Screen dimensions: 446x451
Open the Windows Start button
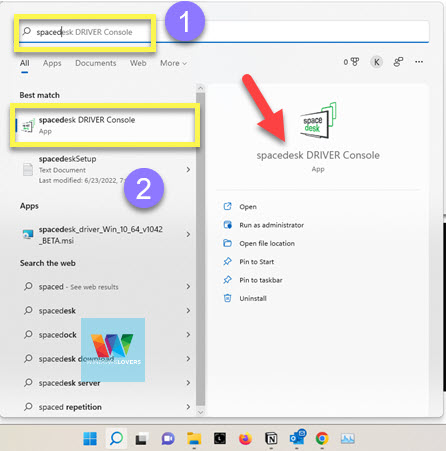pyautogui.click(x=90, y=438)
